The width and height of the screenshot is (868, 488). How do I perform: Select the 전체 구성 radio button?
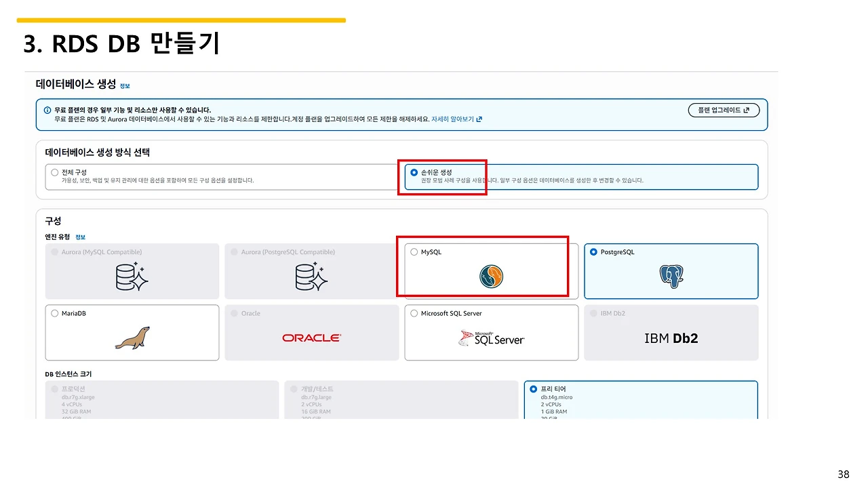[55, 172]
